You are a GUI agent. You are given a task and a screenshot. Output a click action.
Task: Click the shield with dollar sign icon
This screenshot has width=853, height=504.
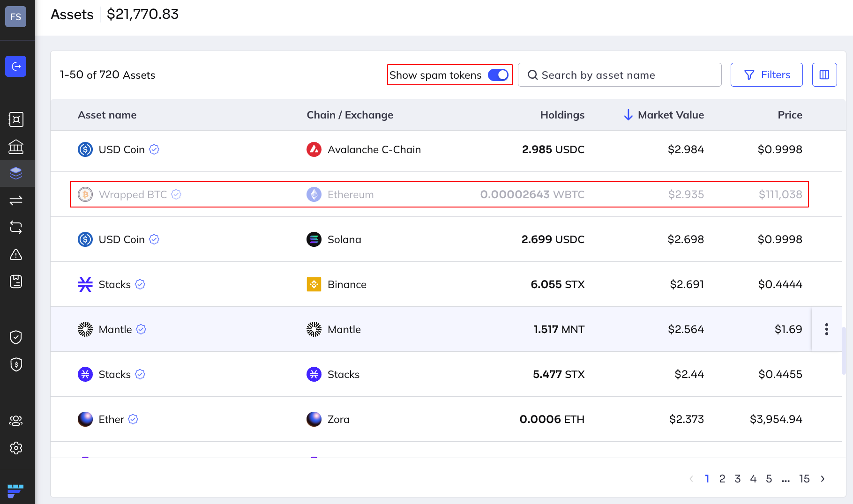[x=16, y=364]
